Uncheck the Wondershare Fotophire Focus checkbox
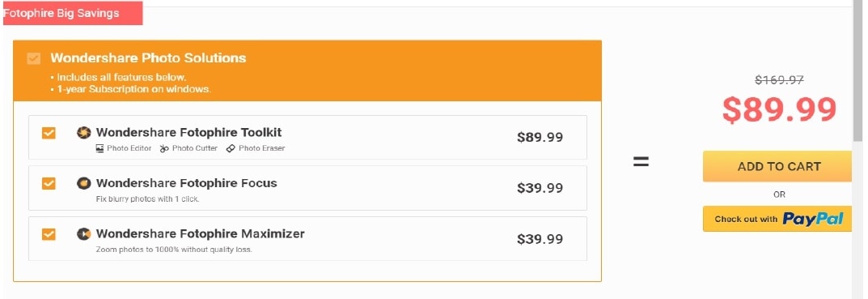The image size is (868, 299). click(x=49, y=183)
